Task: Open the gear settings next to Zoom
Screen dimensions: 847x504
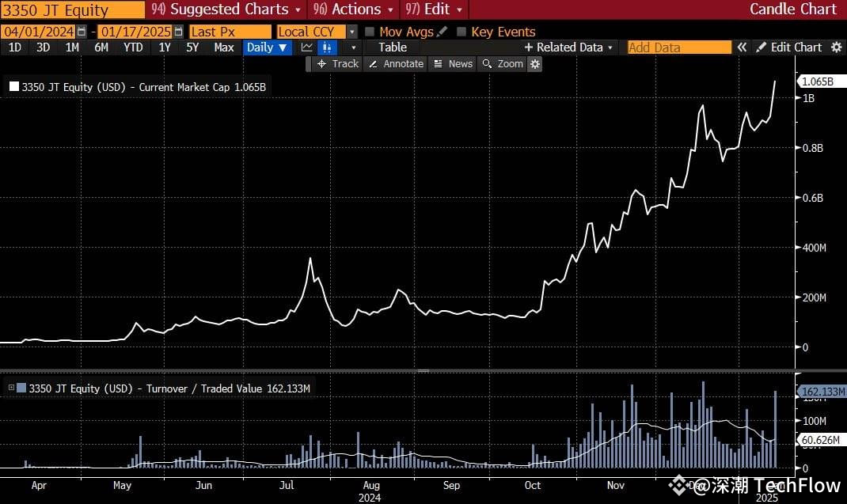Action: (x=534, y=64)
